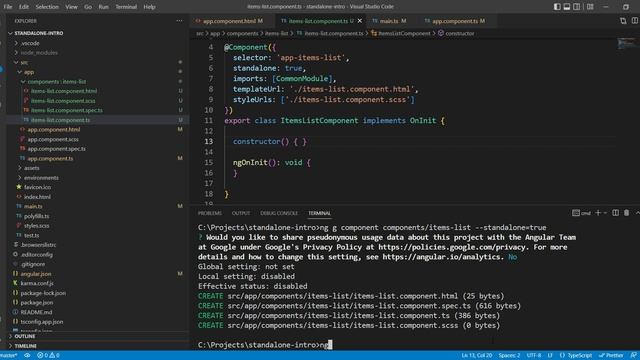The width and height of the screenshot is (640, 360).
Task: Open app.component.scss file in explorer
Action: pyautogui.click(x=53, y=139)
